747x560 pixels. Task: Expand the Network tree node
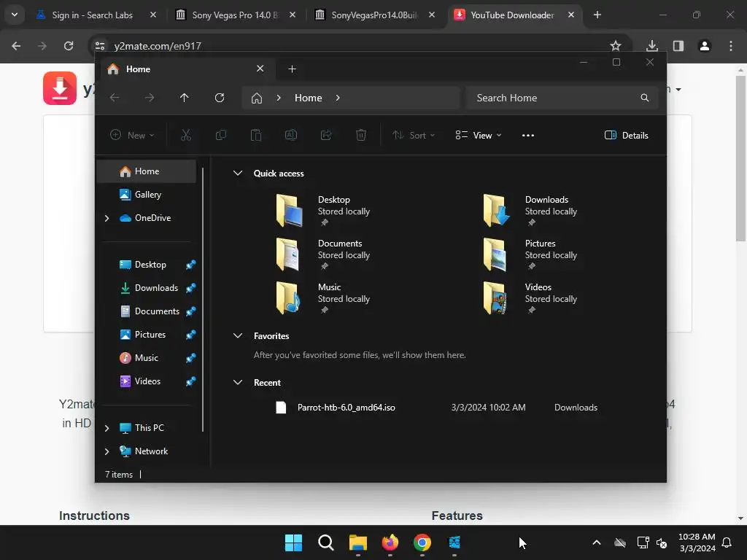coord(107,451)
